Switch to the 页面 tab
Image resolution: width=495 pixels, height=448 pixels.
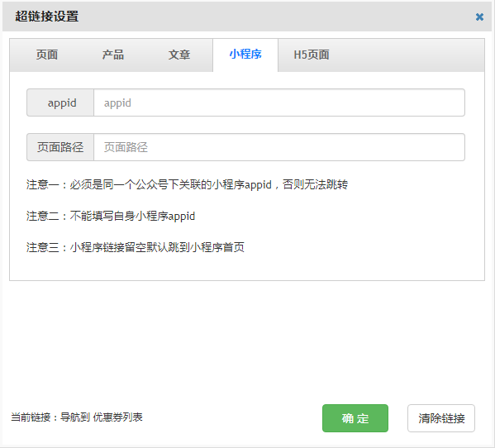[x=47, y=55]
